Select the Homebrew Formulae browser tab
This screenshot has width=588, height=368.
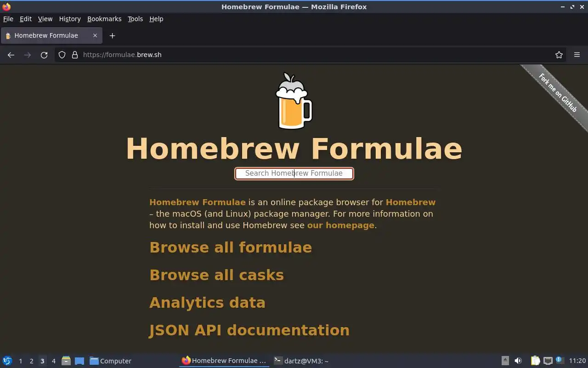point(51,35)
